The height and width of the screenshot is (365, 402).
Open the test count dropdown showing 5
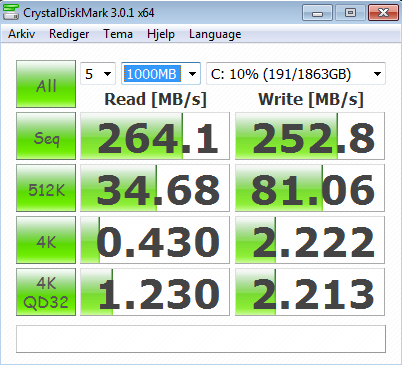point(98,73)
